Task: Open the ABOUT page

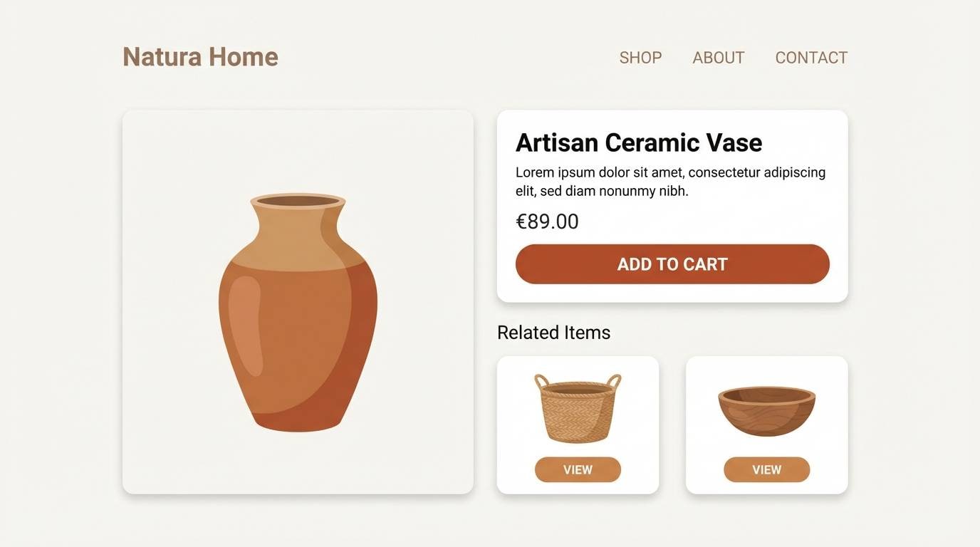Action: coord(718,57)
